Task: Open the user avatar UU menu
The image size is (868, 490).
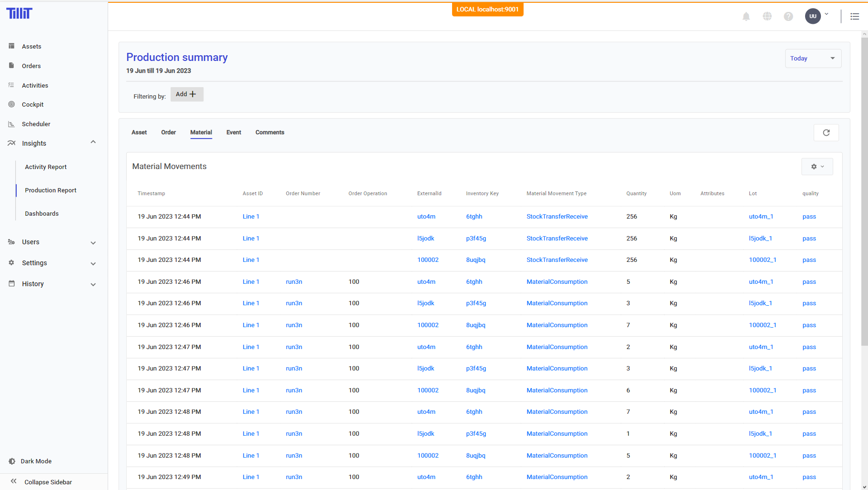Action: (813, 16)
